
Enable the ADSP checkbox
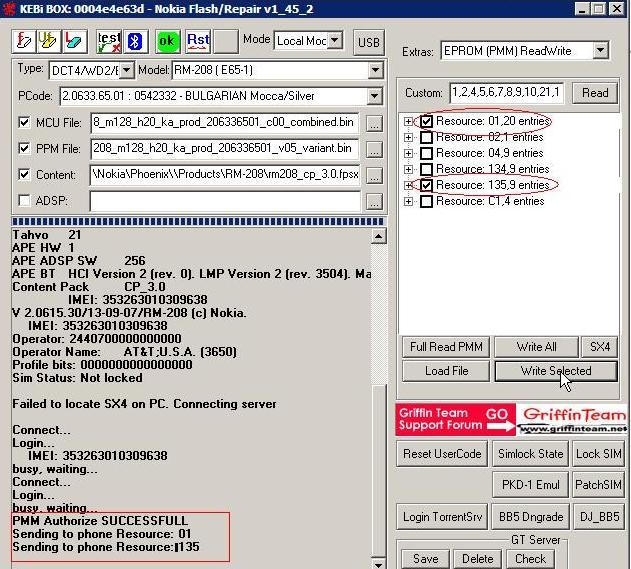tap(24, 200)
